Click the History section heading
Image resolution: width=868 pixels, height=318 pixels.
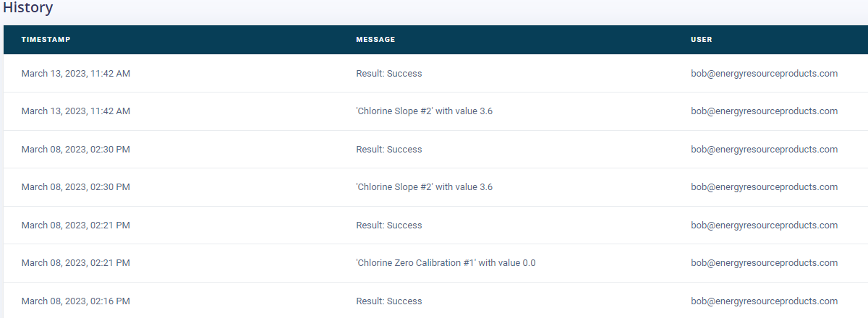tap(27, 8)
